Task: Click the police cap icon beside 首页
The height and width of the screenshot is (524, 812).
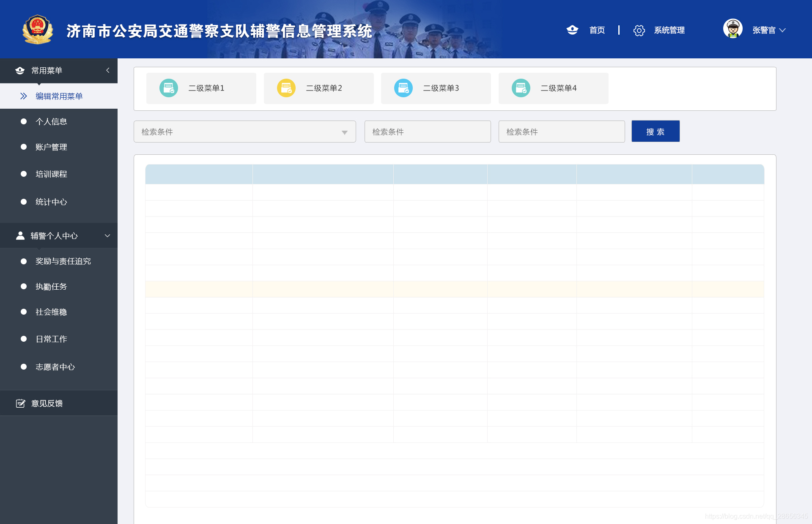Action: (572, 30)
